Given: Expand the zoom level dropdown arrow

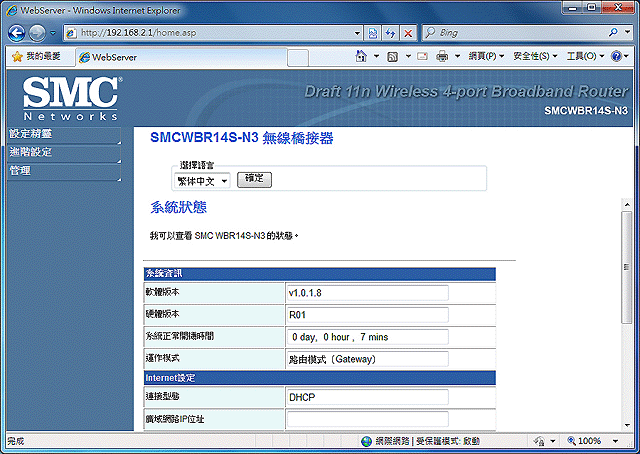Looking at the screenshot, I should point(616,441).
